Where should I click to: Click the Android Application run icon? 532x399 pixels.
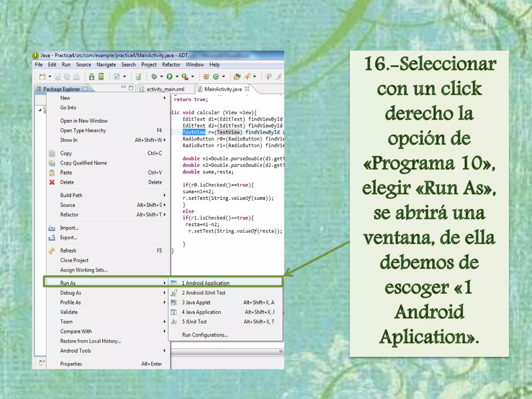[174, 283]
